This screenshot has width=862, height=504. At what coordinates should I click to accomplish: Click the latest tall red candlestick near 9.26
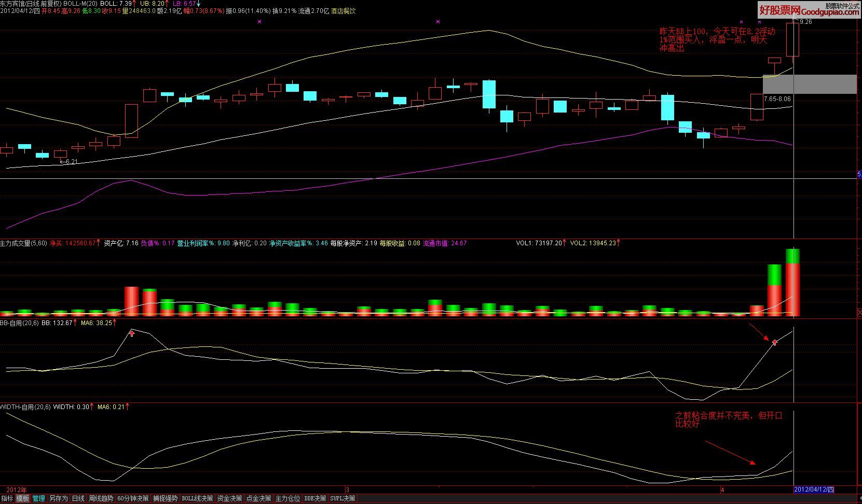pos(792,40)
